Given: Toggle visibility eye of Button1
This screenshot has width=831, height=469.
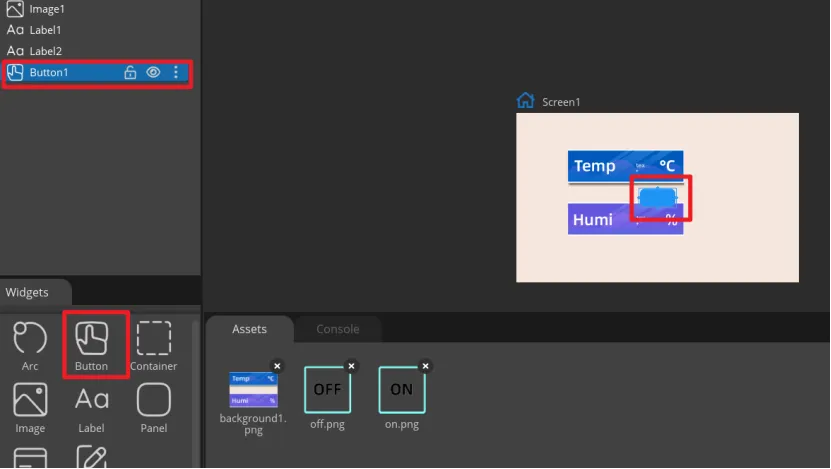Looking at the screenshot, I should tap(153, 72).
